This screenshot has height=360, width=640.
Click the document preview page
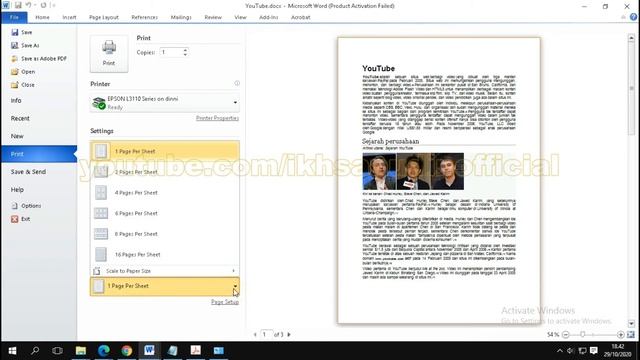tap(439, 180)
